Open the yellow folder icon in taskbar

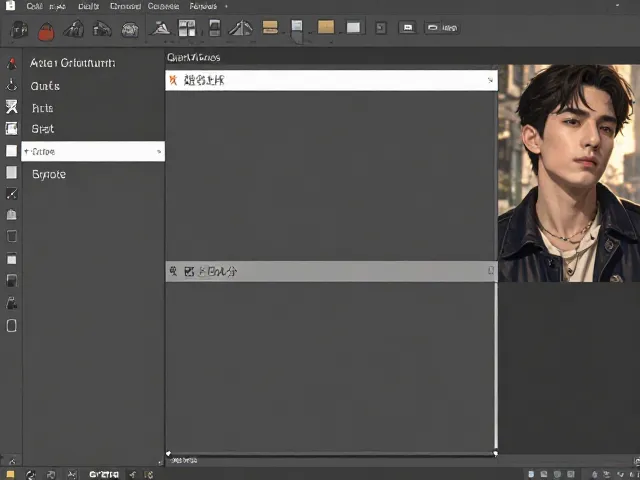point(10,474)
